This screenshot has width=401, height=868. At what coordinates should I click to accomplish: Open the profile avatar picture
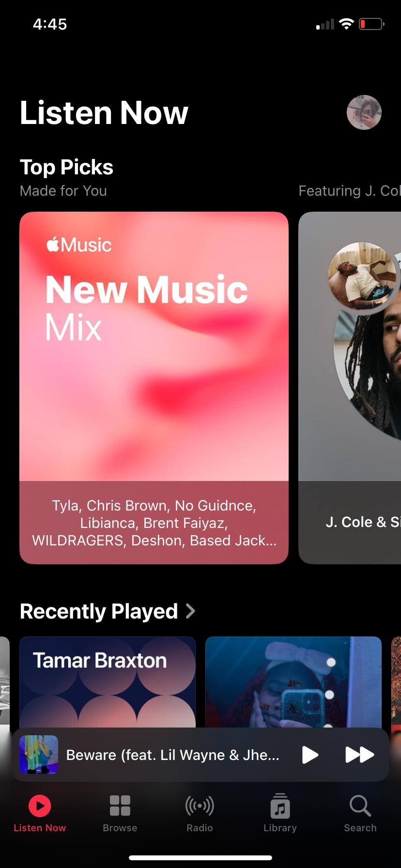point(364,112)
